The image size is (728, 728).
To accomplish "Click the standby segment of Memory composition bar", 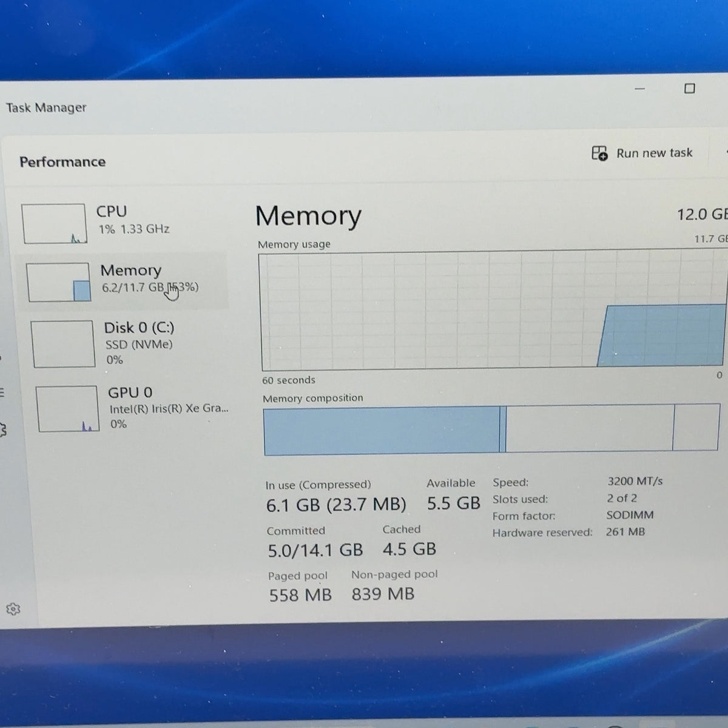I will click(x=590, y=428).
